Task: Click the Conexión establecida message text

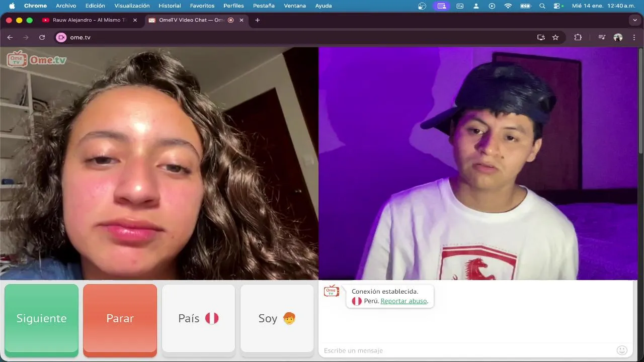Action: 385,292
